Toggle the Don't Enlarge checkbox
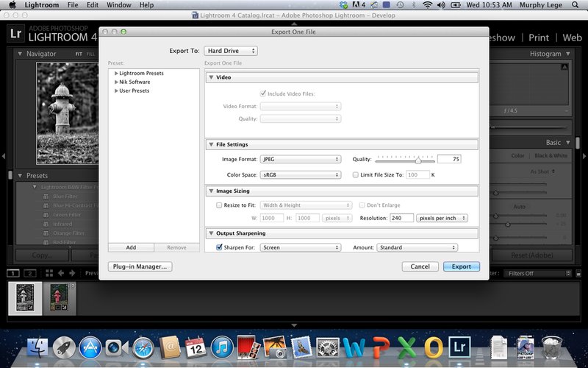 [362, 205]
